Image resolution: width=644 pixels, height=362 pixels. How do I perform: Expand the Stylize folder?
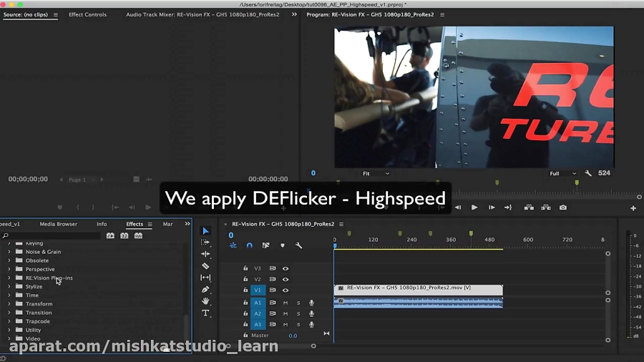coord(9,286)
